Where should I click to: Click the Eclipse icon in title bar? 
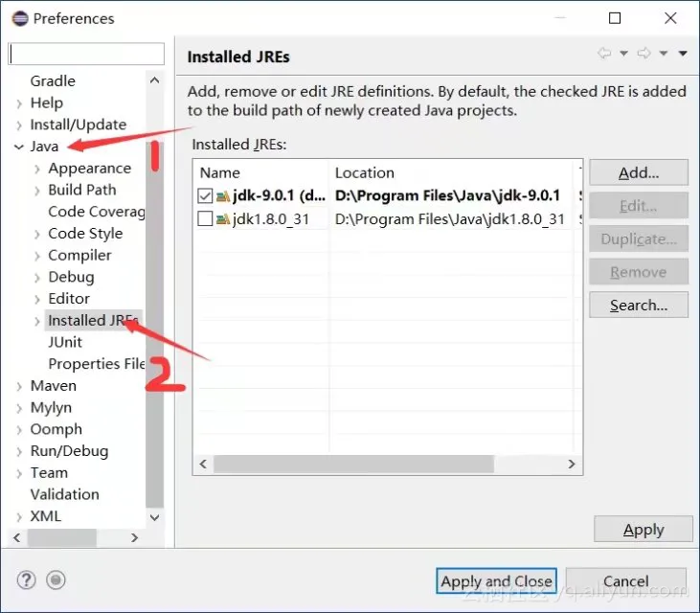pyautogui.click(x=20, y=19)
